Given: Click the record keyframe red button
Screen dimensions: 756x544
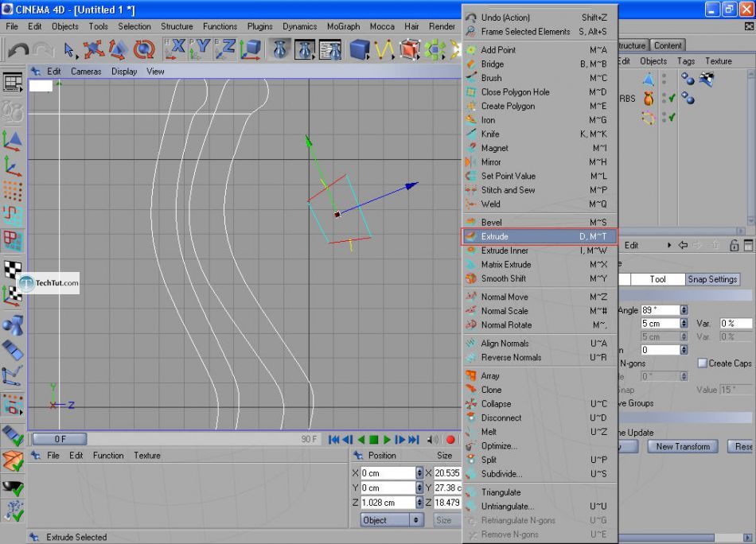Looking at the screenshot, I should coord(450,440).
